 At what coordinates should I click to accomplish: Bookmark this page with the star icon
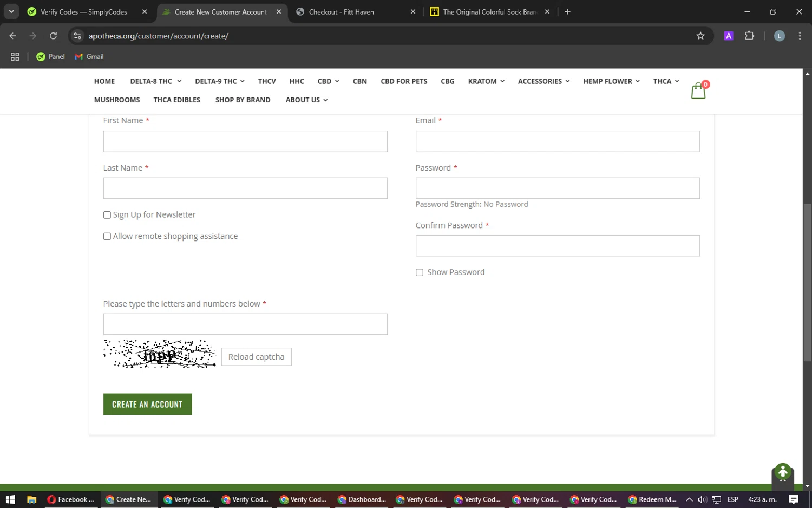pyautogui.click(x=700, y=36)
